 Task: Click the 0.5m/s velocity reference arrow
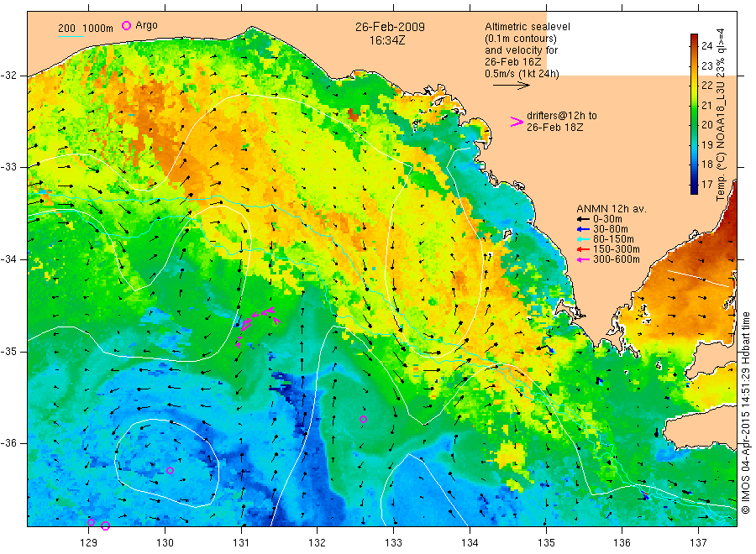point(511,86)
